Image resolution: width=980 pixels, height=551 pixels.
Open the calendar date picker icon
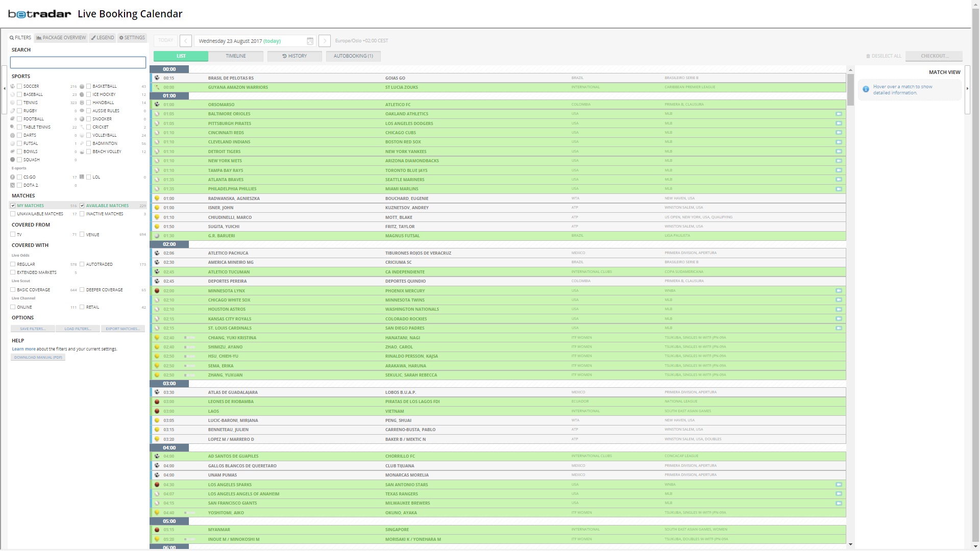(310, 41)
